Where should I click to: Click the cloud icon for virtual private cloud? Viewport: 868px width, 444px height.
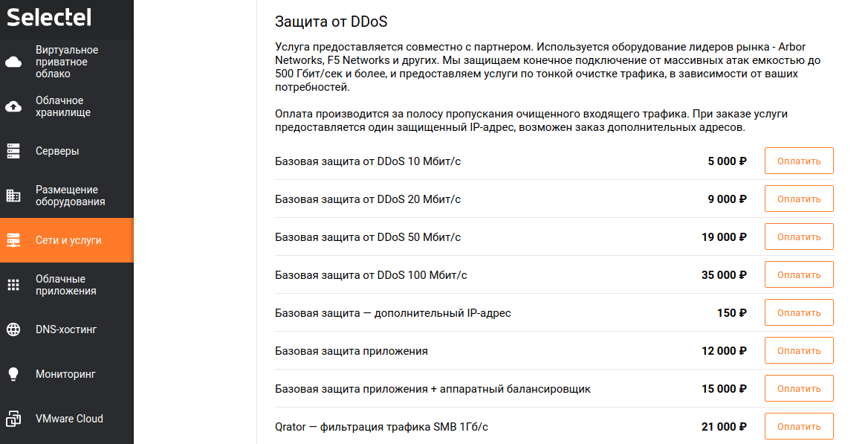coord(13,62)
